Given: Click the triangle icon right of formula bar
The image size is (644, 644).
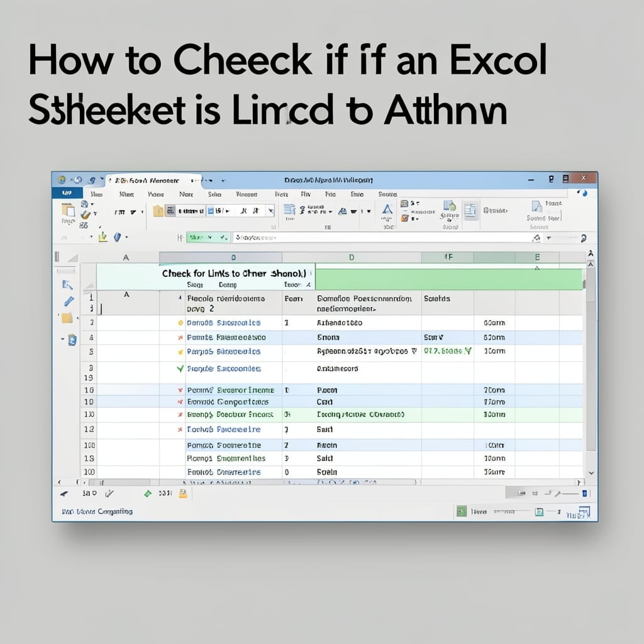Looking at the screenshot, I should point(536,238).
